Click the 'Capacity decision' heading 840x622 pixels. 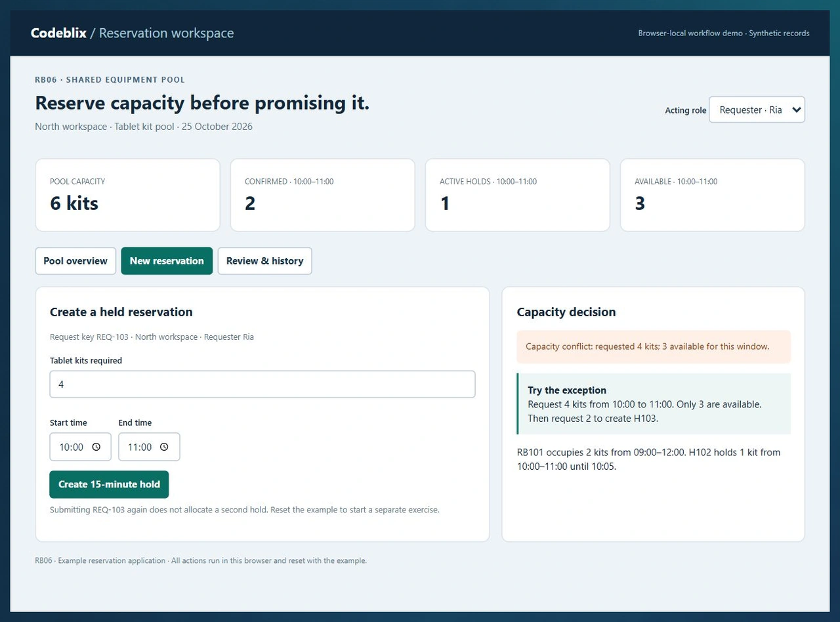click(x=566, y=312)
